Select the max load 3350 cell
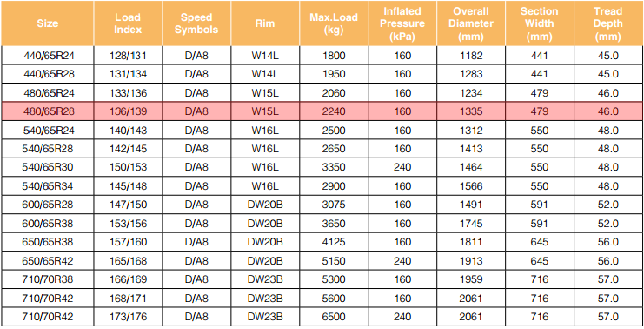The image size is (644, 329). 334,167
